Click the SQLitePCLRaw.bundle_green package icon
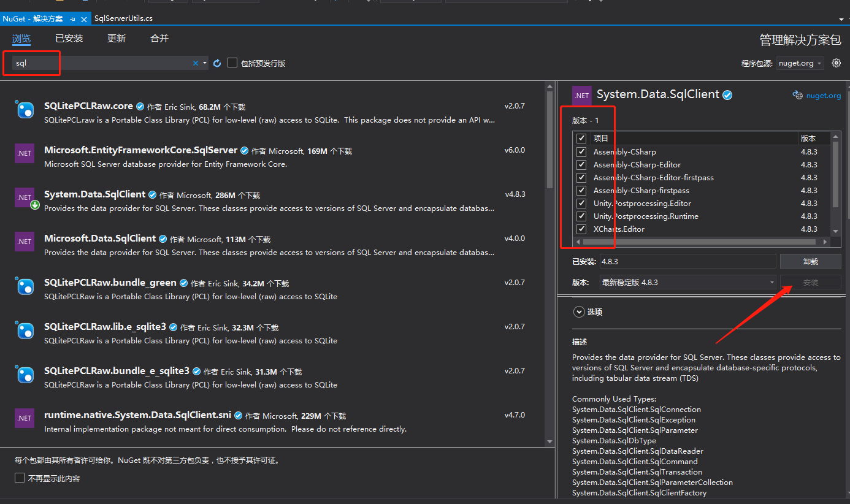 25,286
